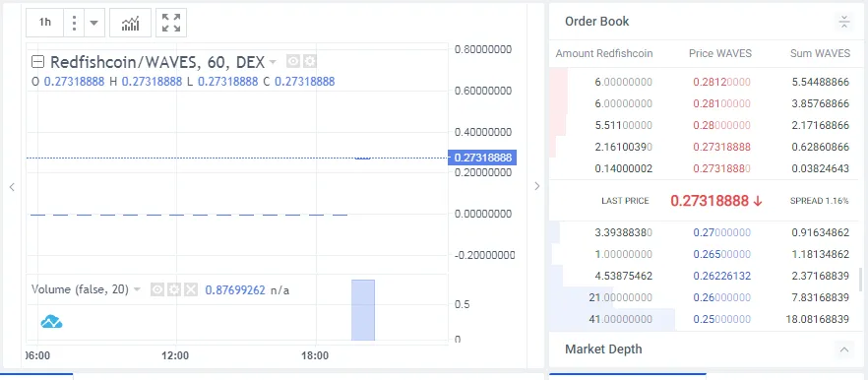Select the 1h timeframe button
The width and height of the screenshot is (868, 380).
pos(45,23)
